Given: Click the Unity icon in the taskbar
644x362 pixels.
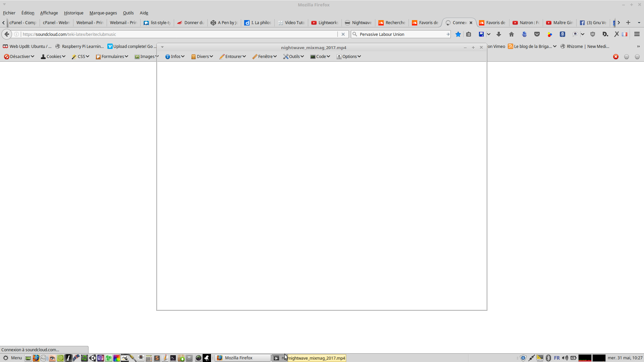Looking at the screenshot, I should [x=93, y=358].
